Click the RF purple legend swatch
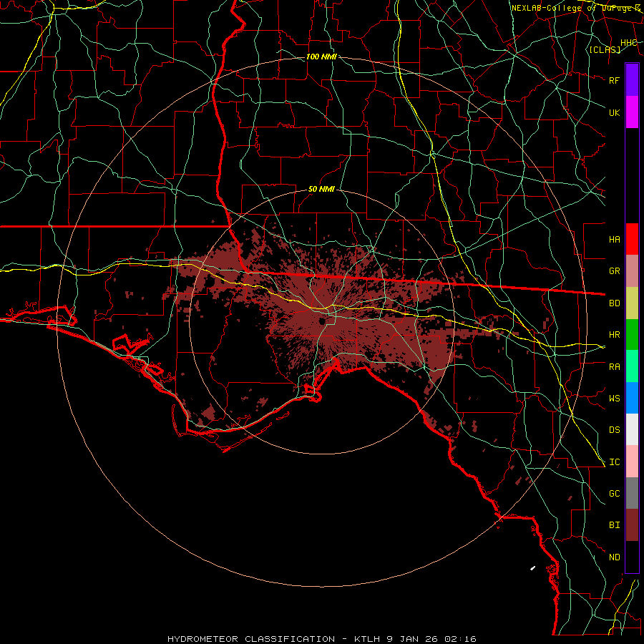This screenshot has width=644, height=644. (632, 80)
